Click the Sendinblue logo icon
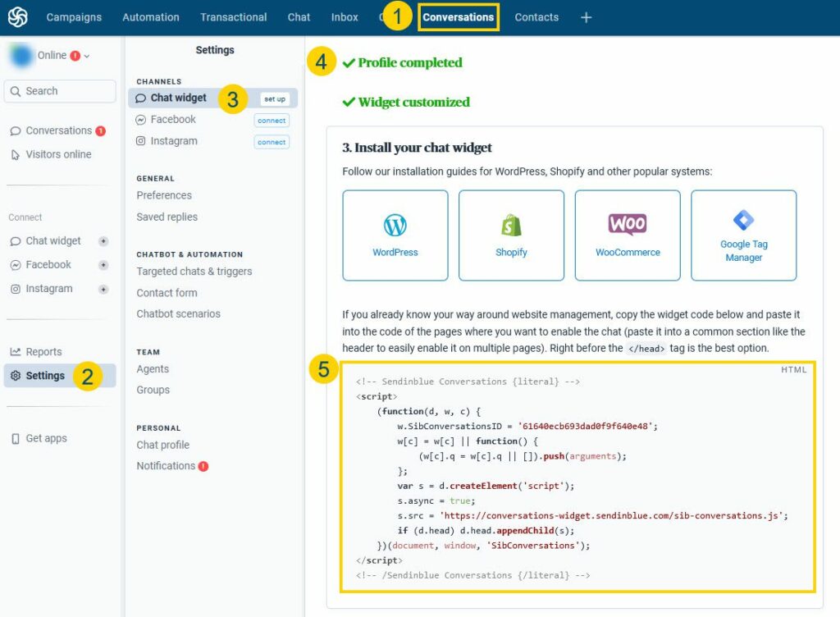The height and width of the screenshot is (617, 840). 17,17
